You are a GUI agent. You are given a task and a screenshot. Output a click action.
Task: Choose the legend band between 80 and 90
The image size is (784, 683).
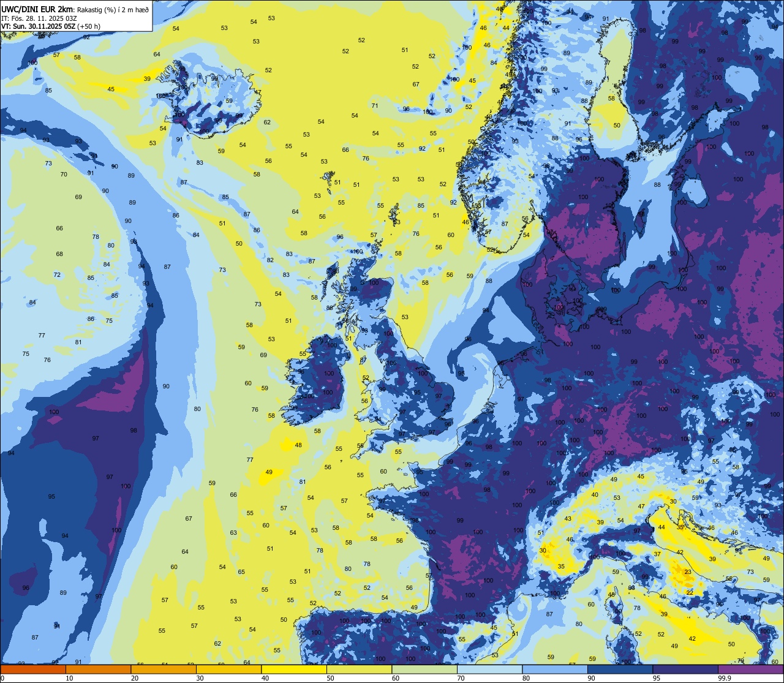(555, 670)
